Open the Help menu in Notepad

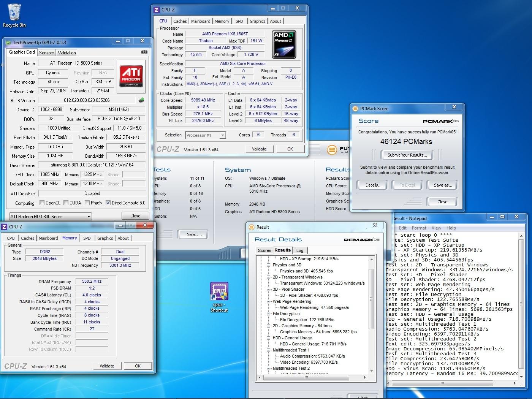[451, 228]
